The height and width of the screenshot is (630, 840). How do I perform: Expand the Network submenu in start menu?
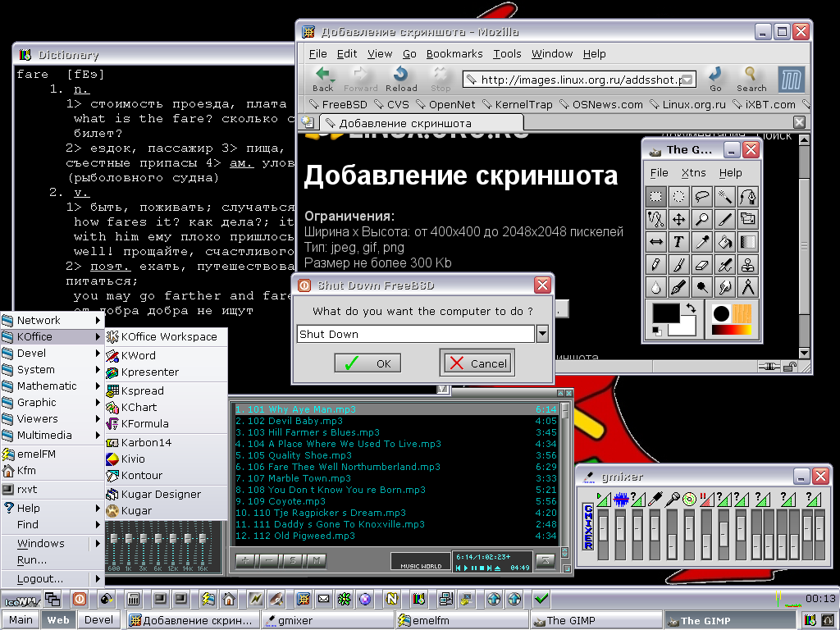(x=51, y=320)
